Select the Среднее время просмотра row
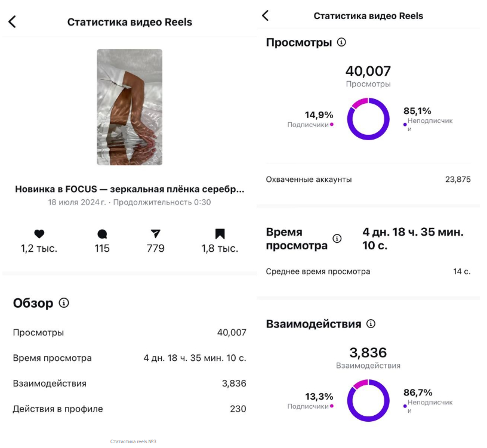 click(368, 271)
